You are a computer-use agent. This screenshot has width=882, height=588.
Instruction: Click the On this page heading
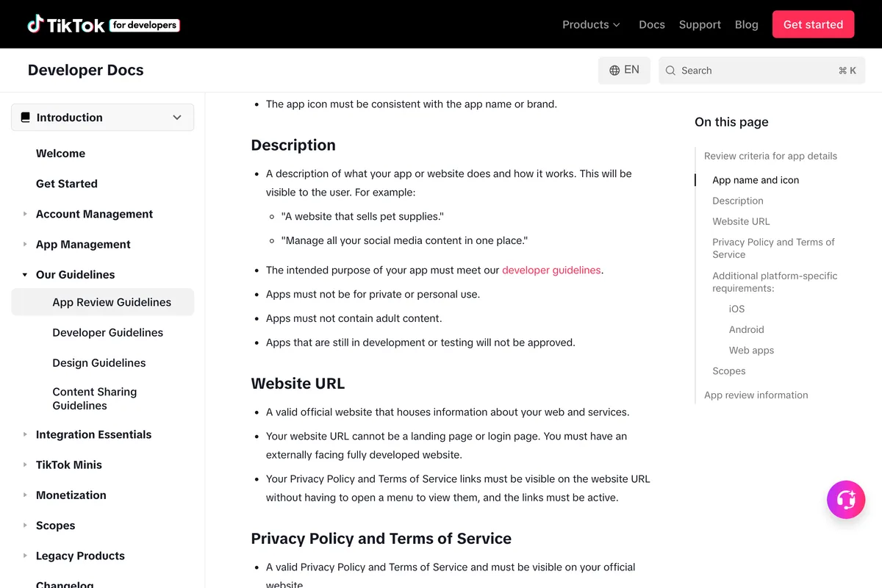(x=731, y=122)
